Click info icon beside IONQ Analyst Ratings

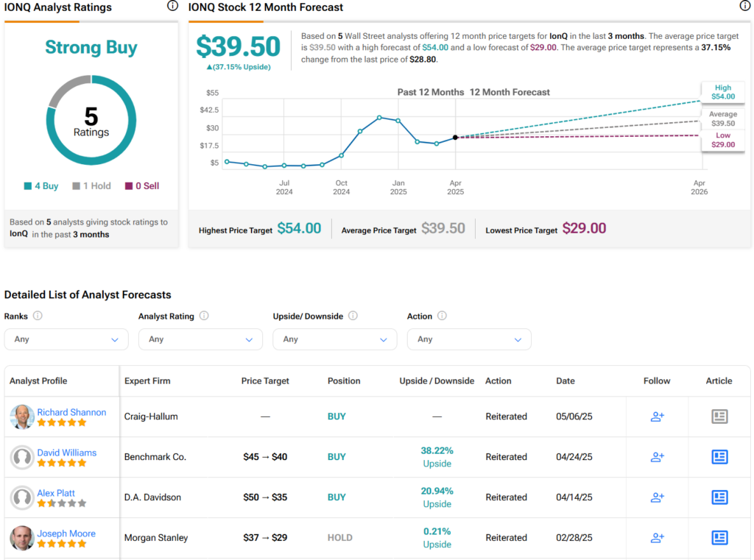172,7
